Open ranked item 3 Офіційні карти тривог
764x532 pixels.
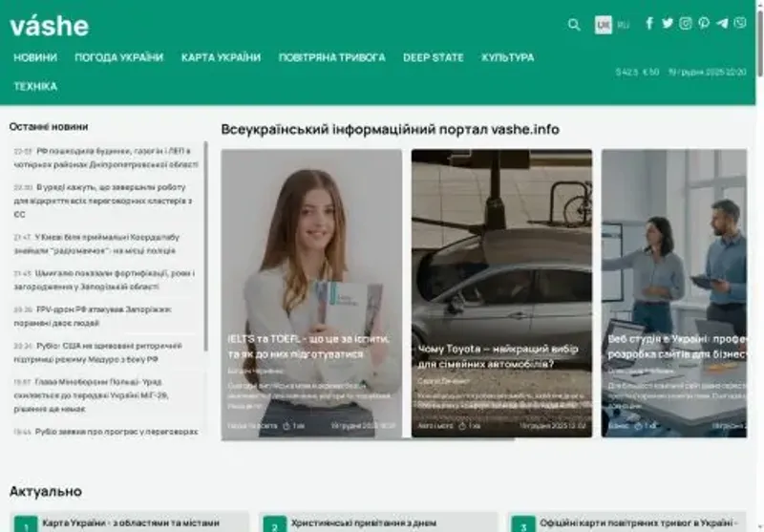click(627, 522)
